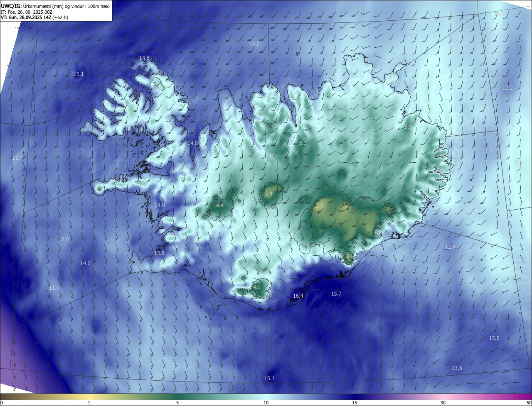Click the color scale tick labeled 5
Screen dimensions: 532x406
(x=177, y=403)
